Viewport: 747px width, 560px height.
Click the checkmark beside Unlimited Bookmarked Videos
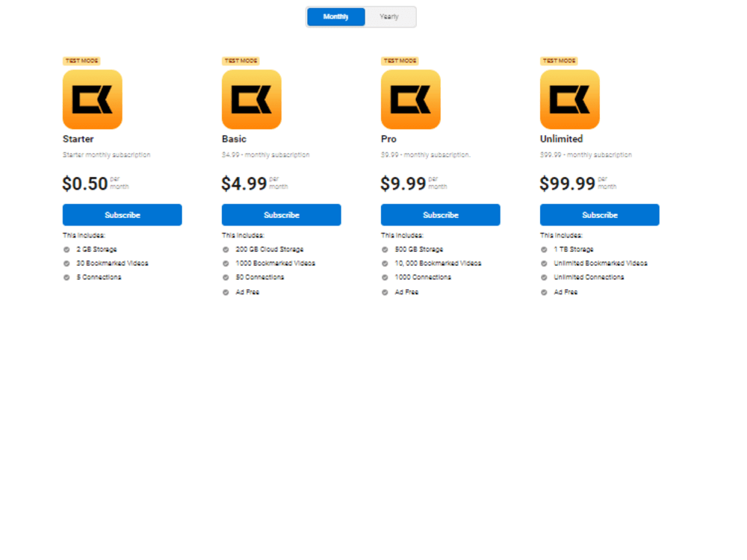tap(544, 264)
